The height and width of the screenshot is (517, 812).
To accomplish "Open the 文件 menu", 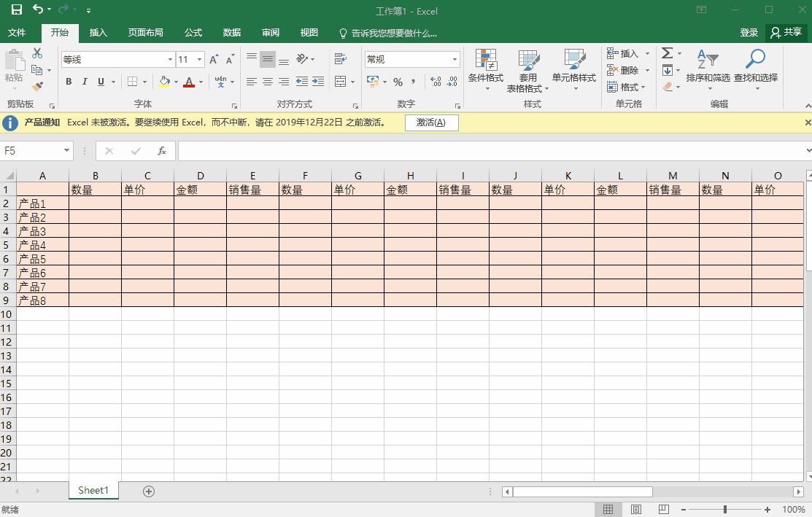I will tap(18, 32).
